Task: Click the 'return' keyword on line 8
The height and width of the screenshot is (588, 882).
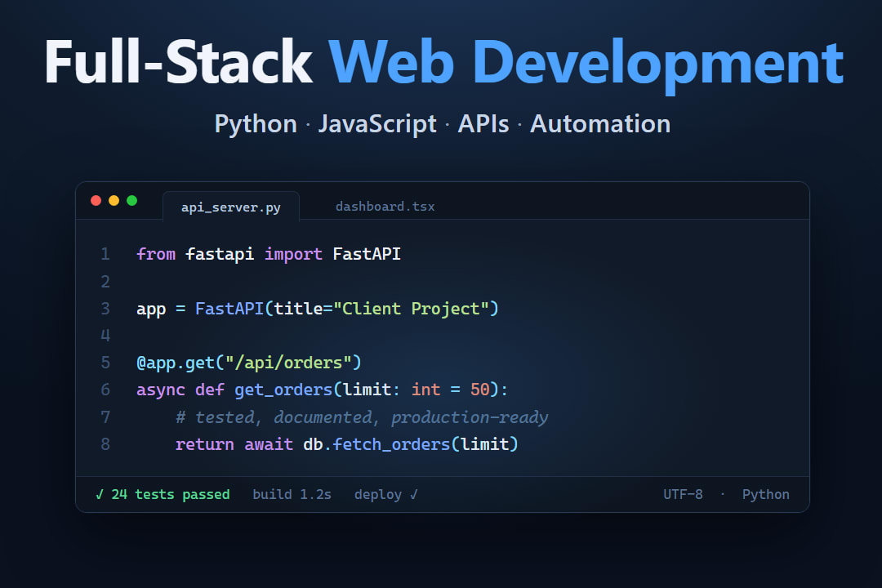Action: (x=205, y=444)
